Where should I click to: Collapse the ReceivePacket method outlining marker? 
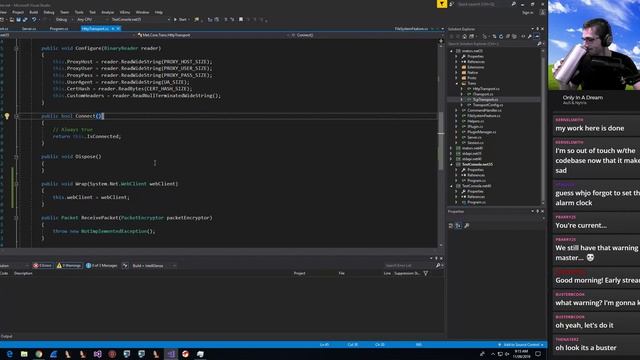16,218
